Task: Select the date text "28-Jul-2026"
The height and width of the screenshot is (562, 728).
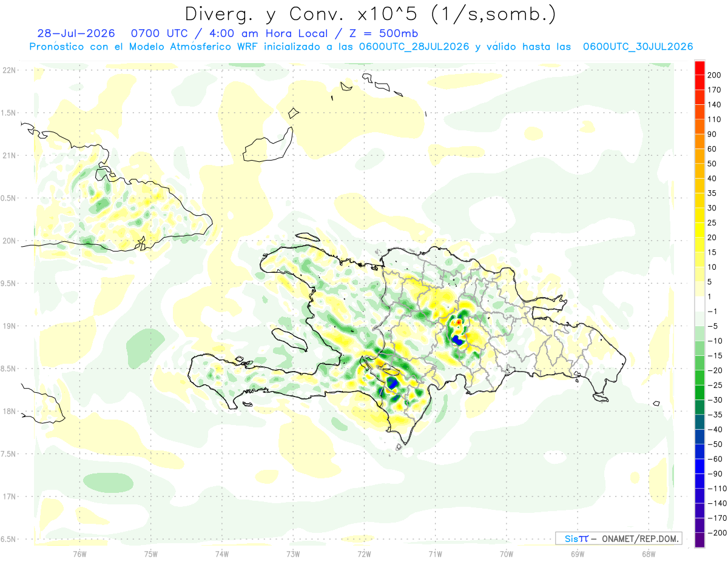Action: [76, 33]
